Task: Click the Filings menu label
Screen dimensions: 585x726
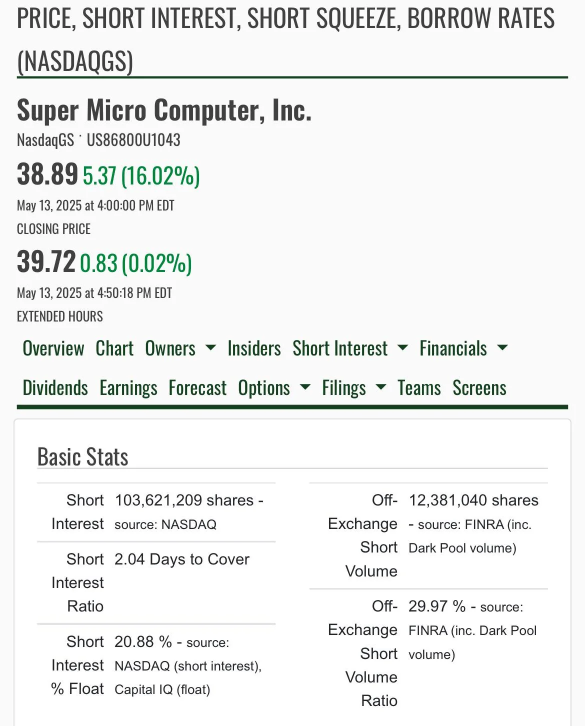Action: click(344, 388)
